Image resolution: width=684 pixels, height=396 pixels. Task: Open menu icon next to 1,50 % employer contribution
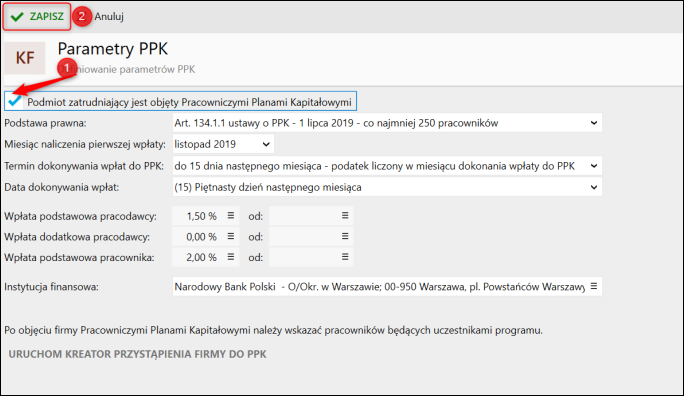(x=231, y=215)
